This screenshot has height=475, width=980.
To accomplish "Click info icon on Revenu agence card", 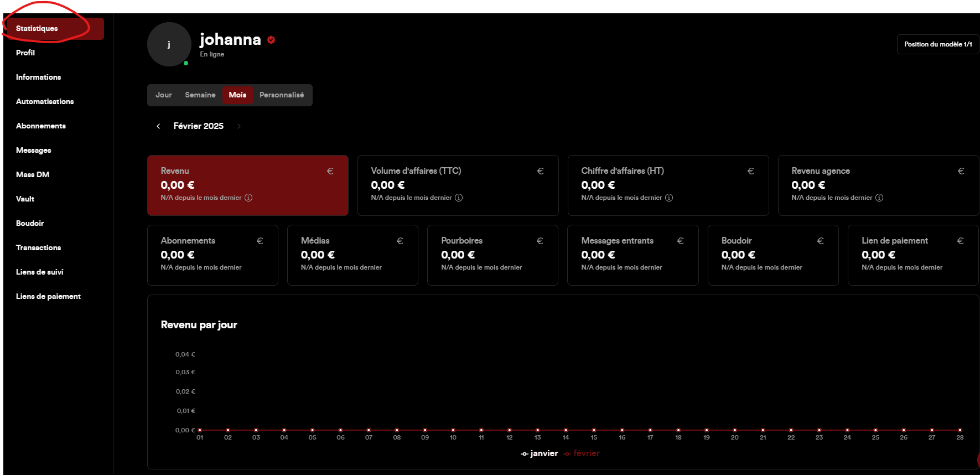I will [879, 198].
